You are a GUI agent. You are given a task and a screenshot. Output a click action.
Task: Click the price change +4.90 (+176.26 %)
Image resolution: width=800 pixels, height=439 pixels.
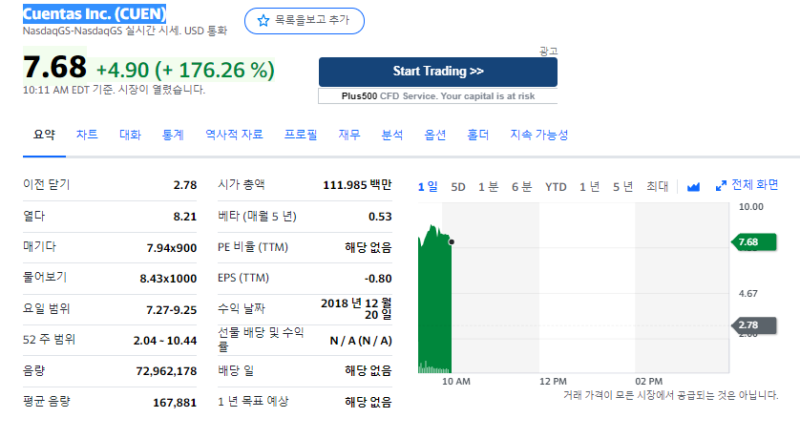pos(186,70)
